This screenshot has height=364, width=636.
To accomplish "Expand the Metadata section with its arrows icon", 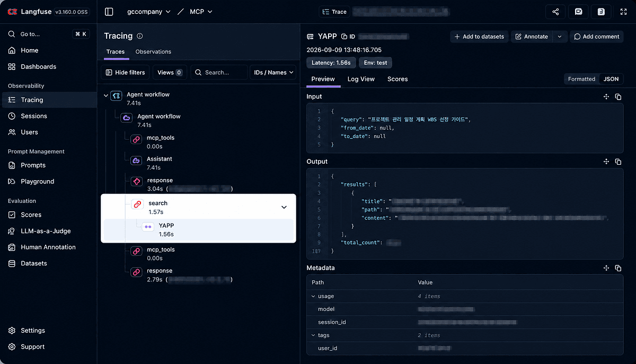I will point(606,268).
